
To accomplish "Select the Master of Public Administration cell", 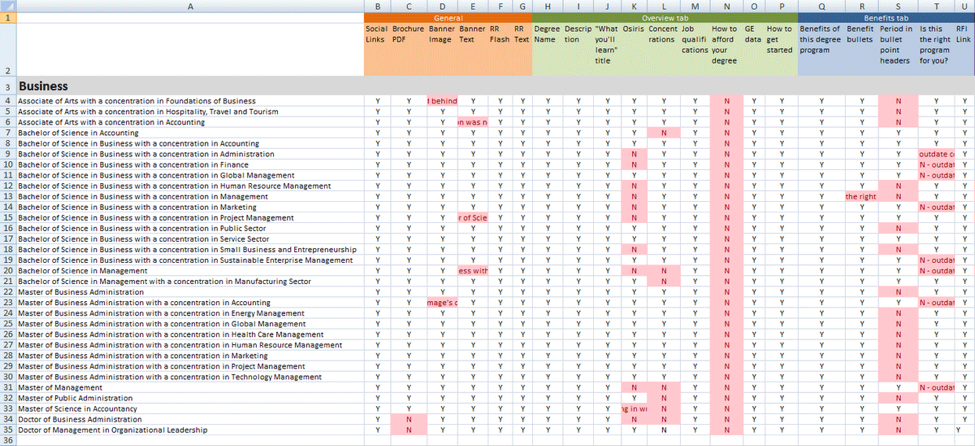I will 190,397.
